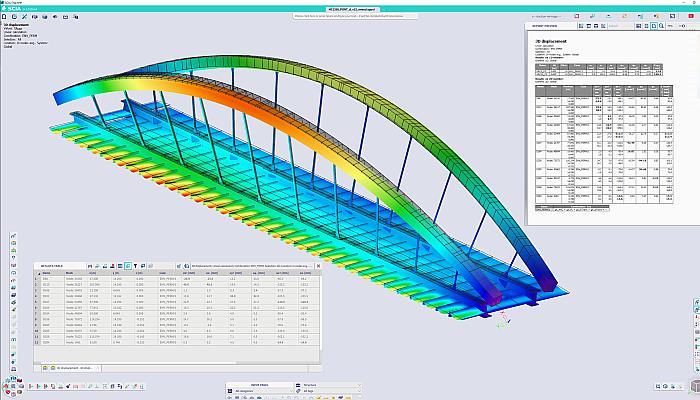Click the topmost icon in left vertical toolbar
700x400 pixels.
tap(14, 238)
